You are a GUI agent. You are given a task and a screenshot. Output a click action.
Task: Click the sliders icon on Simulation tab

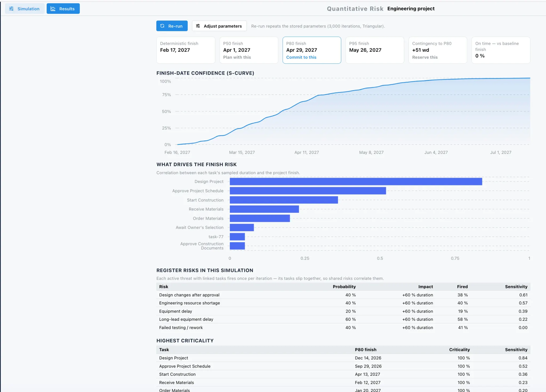point(11,9)
